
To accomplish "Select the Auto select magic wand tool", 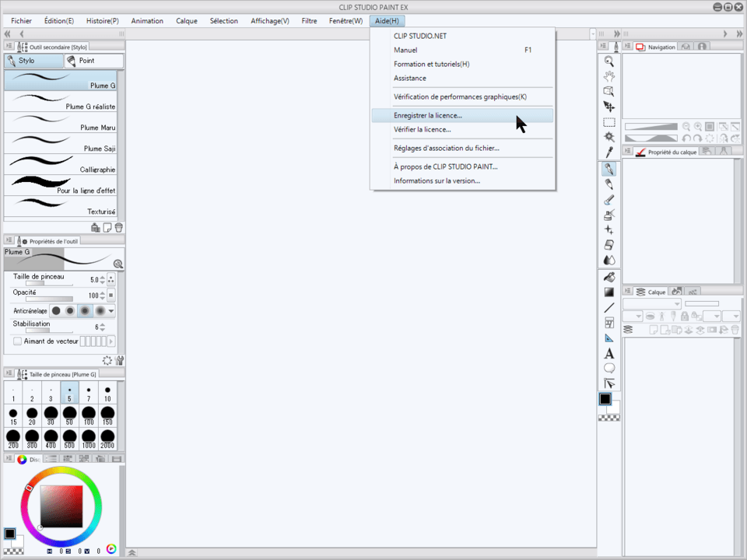I will click(x=608, y=137).
